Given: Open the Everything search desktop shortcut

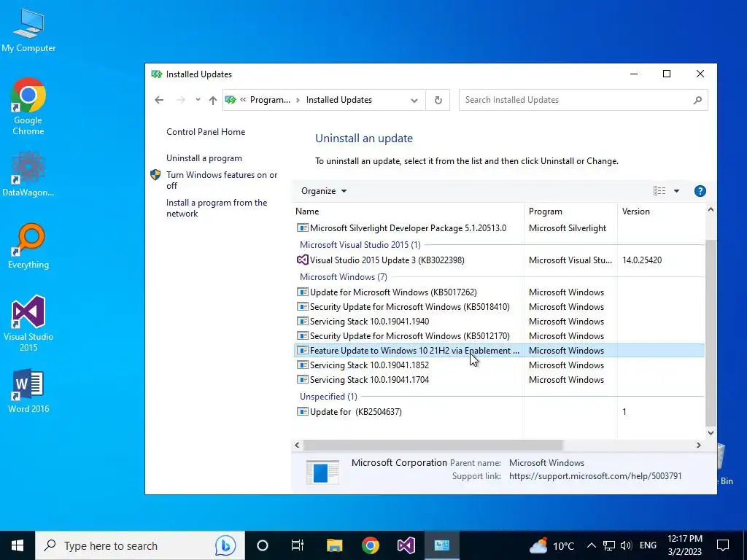Looking at the screenshot, I should (28, 246).
